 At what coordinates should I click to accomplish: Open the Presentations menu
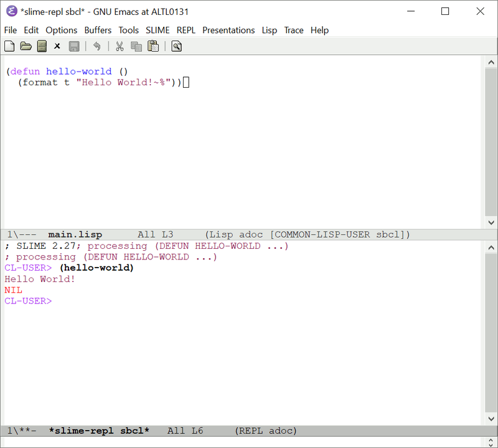(x=228, y=30)
